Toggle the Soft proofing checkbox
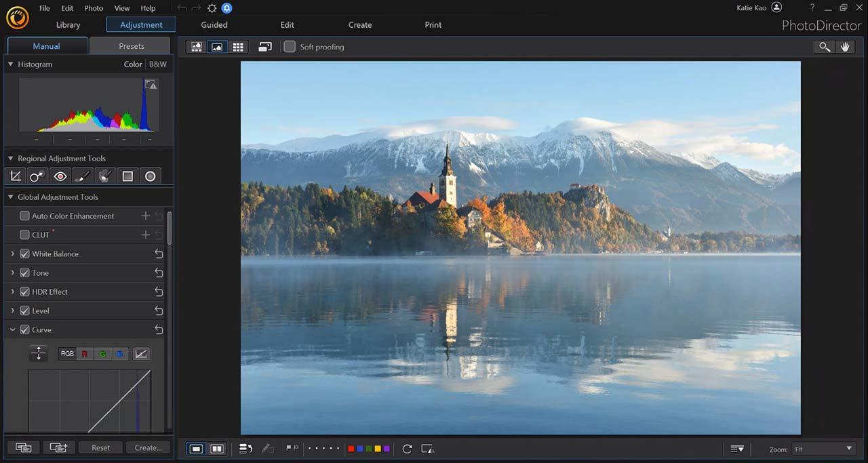The height and width of the screenshot is (463, 868). pos(290,47)
